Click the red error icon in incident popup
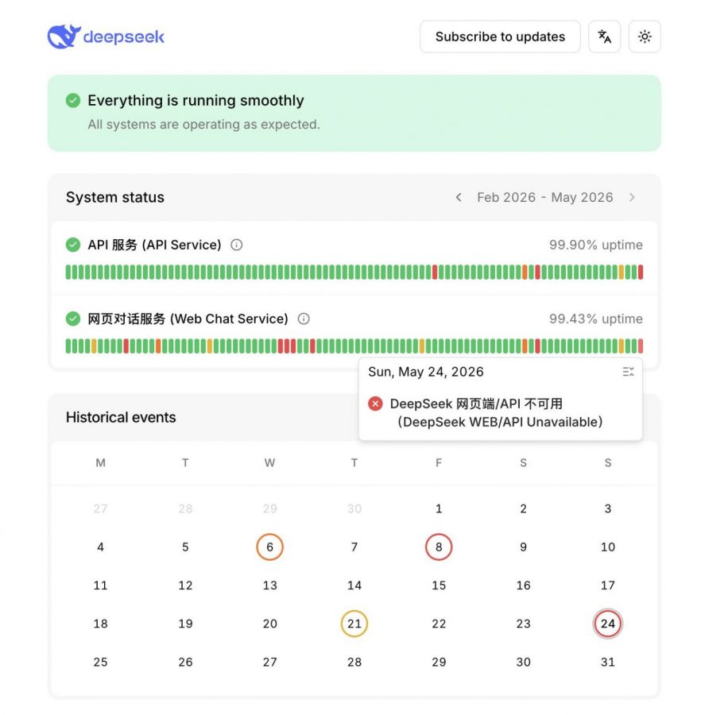Screen dimensions: 728x715 (375, 404)
